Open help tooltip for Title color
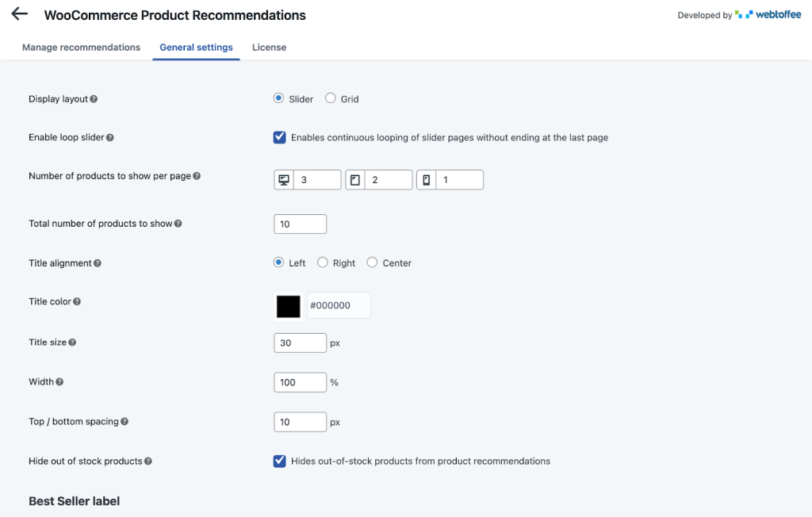Image resolution: width=812 pixels, height=517 pixels. 77,301
